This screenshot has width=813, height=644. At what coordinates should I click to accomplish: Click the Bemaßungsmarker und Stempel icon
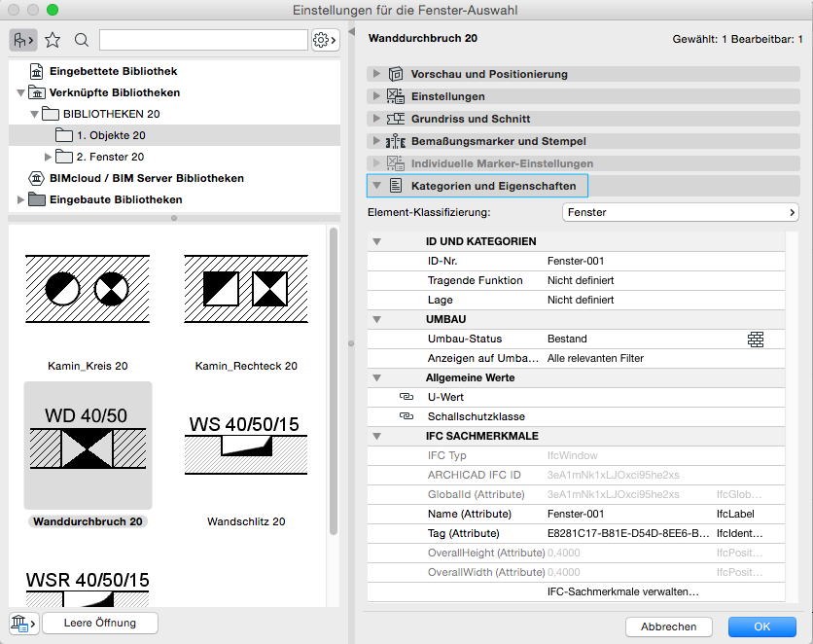pos(396,140)
